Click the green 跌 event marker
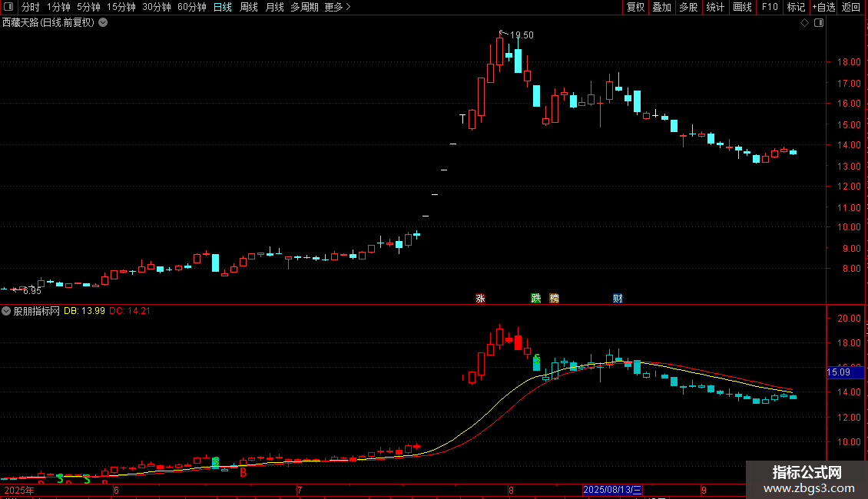868x499 pixels. coord(536,299)
